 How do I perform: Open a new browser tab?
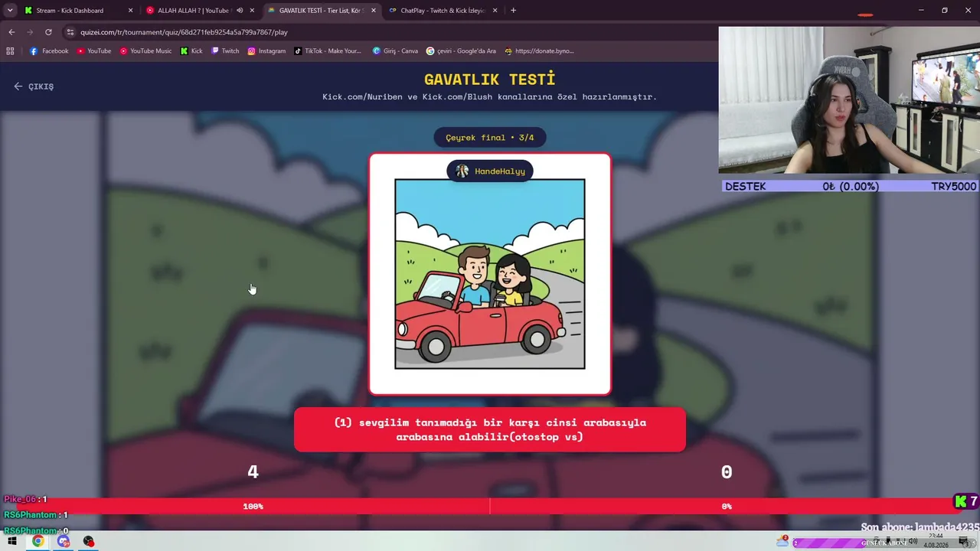513,11
